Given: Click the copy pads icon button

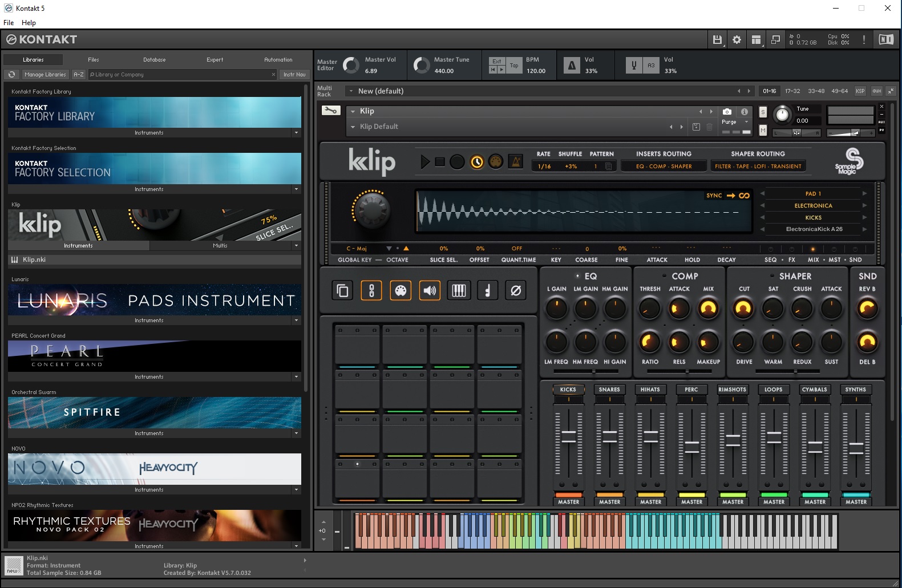Looking at the screenshot, I should [x=342, y=291].
